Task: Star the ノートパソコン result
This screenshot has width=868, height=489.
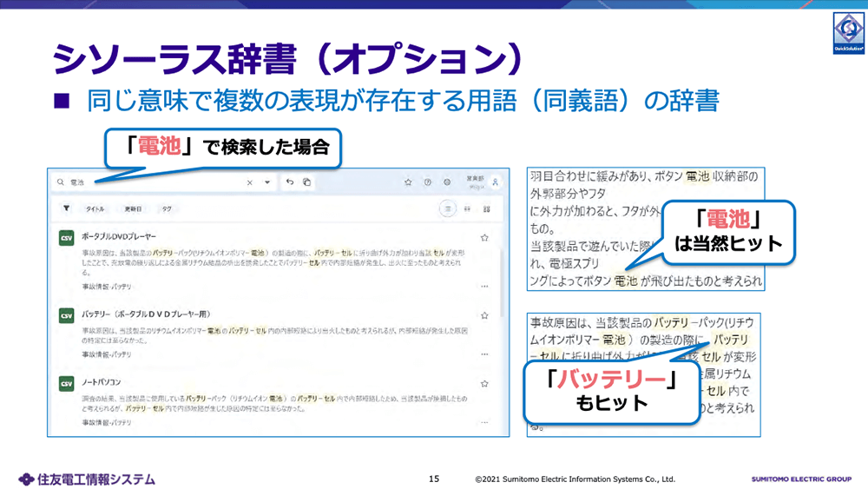Action: [484, 383]
